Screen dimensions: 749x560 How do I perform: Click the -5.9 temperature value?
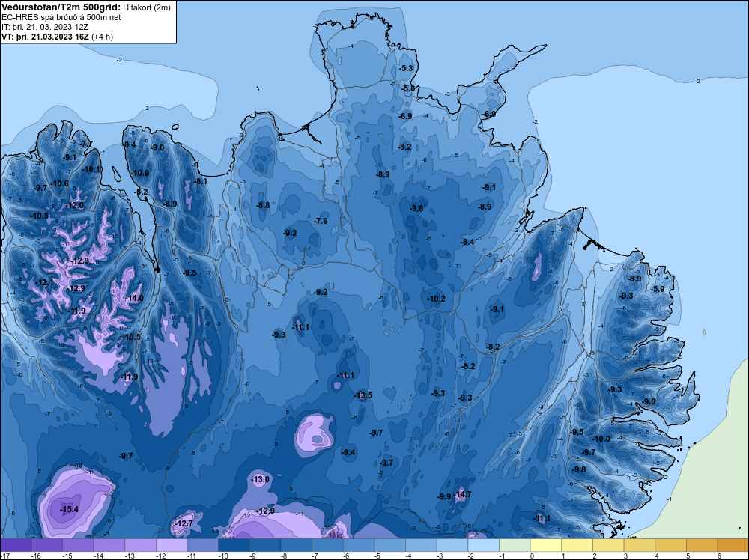658,289
